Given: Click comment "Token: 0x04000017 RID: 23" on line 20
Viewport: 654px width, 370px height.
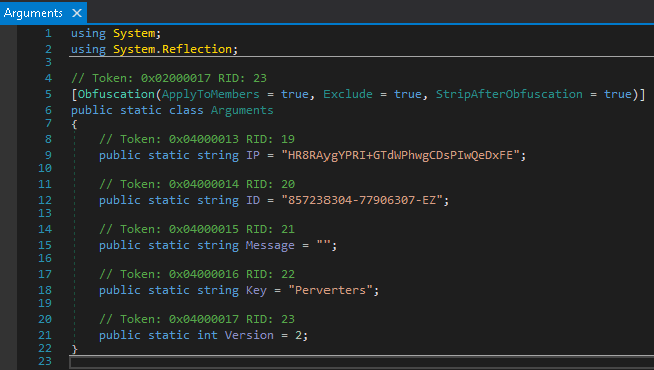Looking at the screenshot, I should (197, 320).
